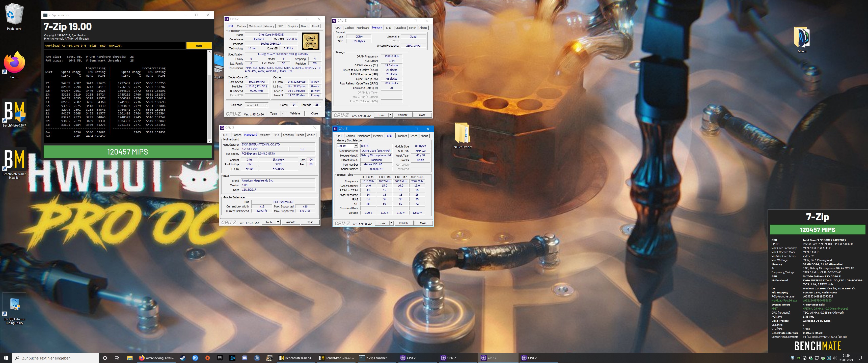Viewport: 868px width, 363px height.
Task: Switch to the Graphics tab in CPU-Z Mainboard window
Action: (288, 135)
